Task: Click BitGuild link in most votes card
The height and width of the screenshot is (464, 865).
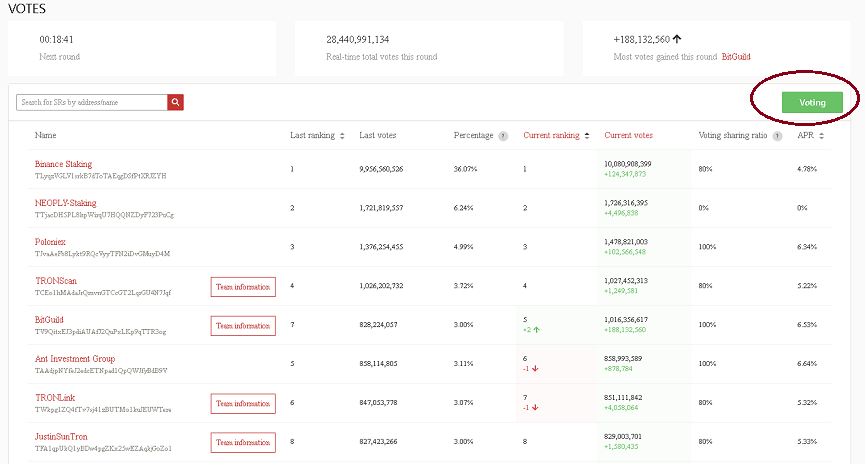Action: [x=736, y=56]
